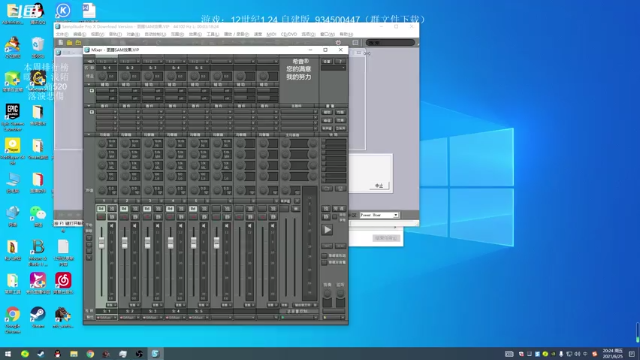Screen dimensions: 640x360
Task: Click channel 1's name field above output dropdown
Action: click(107, 311)
